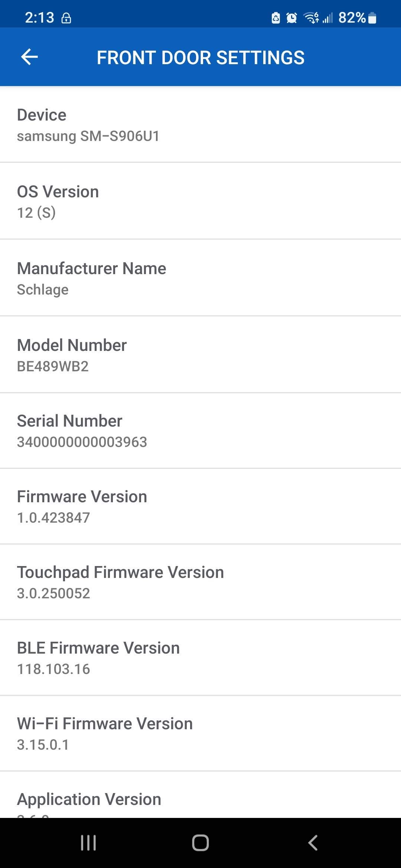Open the Manufacturer Name Schlage row

click(x=200, y=278)
